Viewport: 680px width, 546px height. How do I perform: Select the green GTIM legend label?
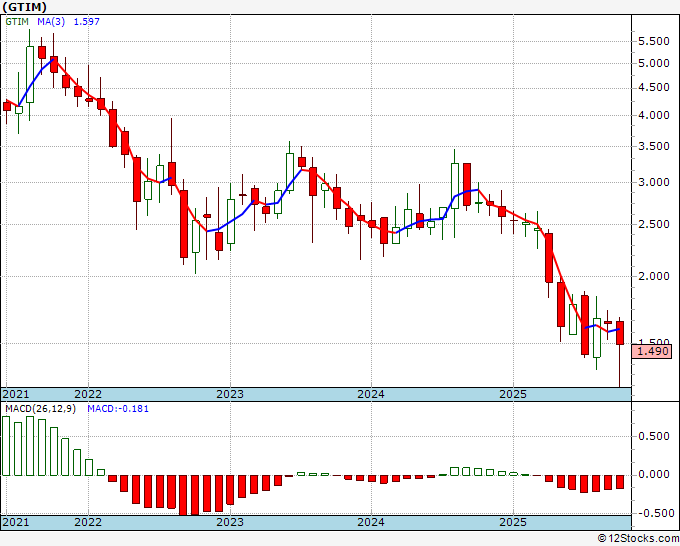(17, 22)
